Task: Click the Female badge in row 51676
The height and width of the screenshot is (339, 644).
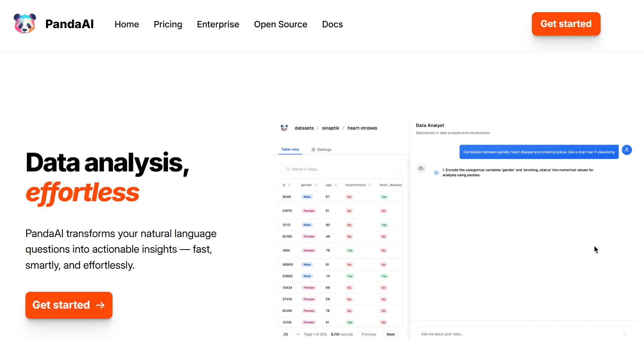Action: coord(309,211)
